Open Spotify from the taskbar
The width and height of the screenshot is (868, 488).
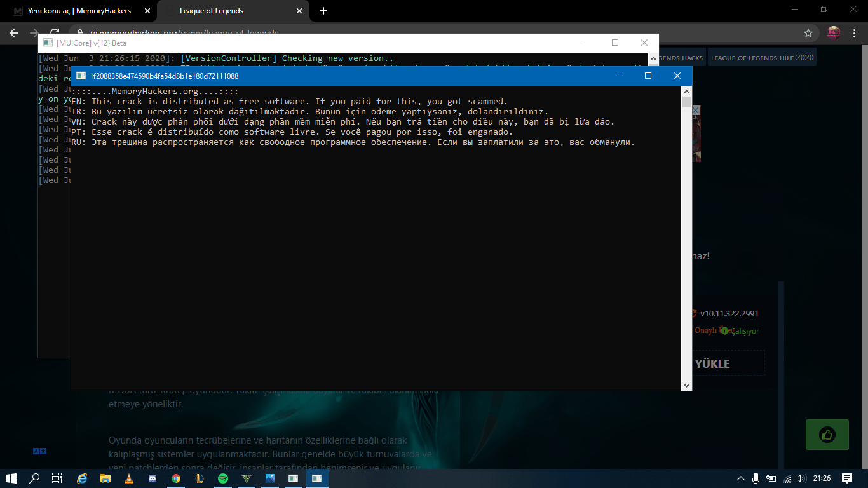click(x=223, y=478)
